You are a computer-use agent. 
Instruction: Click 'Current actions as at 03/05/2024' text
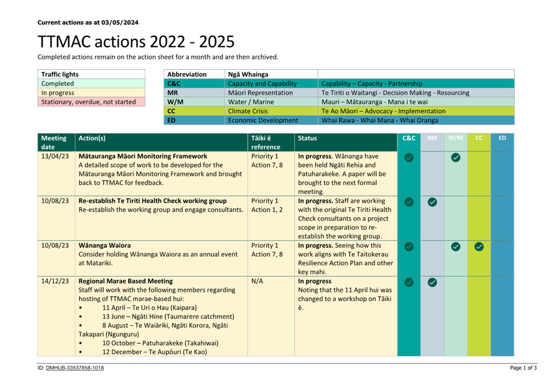click(88, 23)
